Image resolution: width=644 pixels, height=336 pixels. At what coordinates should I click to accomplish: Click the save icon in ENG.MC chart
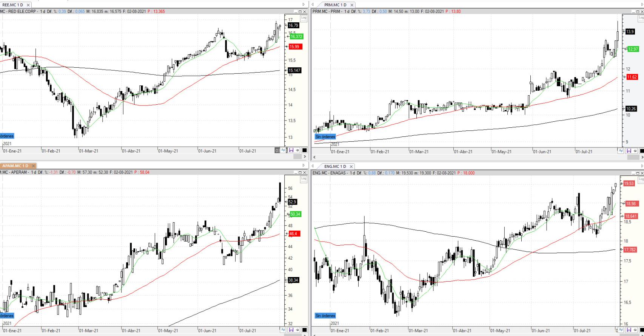629,330
